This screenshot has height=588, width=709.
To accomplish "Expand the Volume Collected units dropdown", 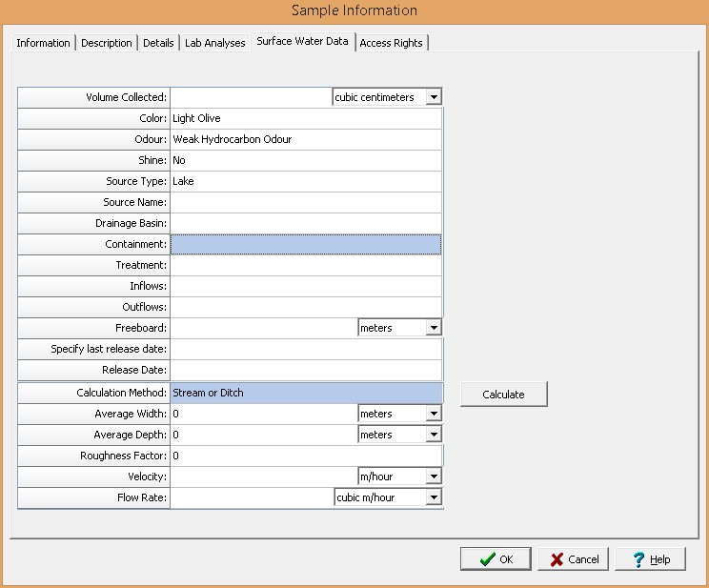I will pyautogui.click(x=434, y=97).
